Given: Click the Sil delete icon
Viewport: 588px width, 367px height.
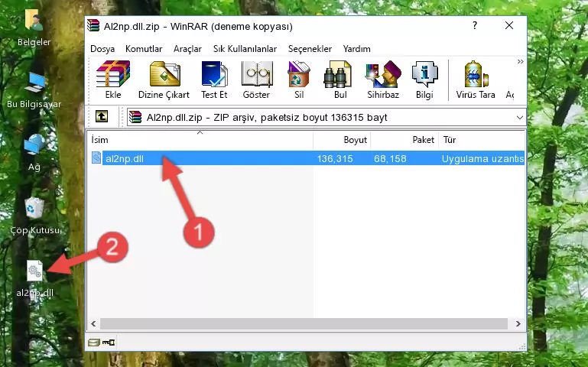Looking at the screenshot, I should [x=299, y=80].
